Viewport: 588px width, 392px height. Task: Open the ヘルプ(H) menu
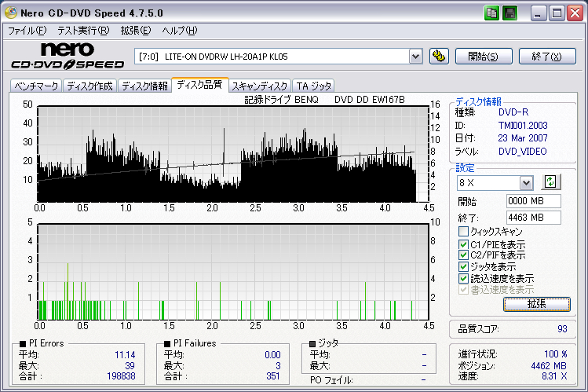[x=180, y=31]
